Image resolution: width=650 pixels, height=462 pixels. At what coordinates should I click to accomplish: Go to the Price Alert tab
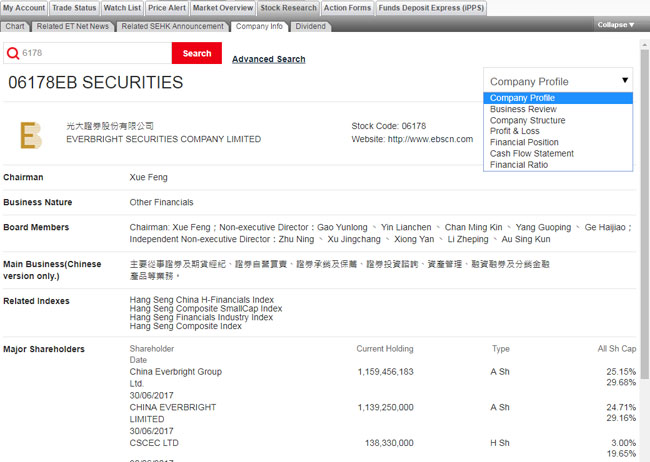click(x=167, y=8)
